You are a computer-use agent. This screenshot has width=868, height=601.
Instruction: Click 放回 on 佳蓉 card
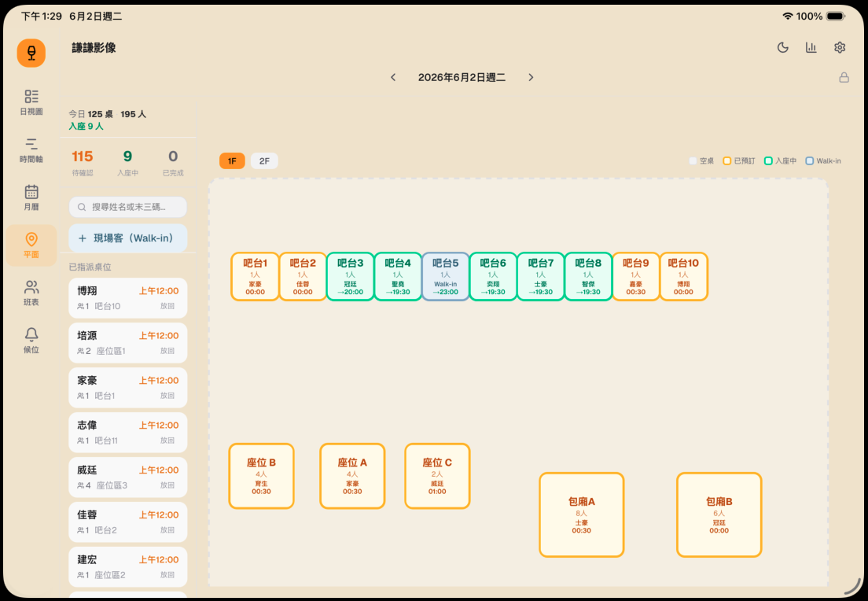(167, 530)
